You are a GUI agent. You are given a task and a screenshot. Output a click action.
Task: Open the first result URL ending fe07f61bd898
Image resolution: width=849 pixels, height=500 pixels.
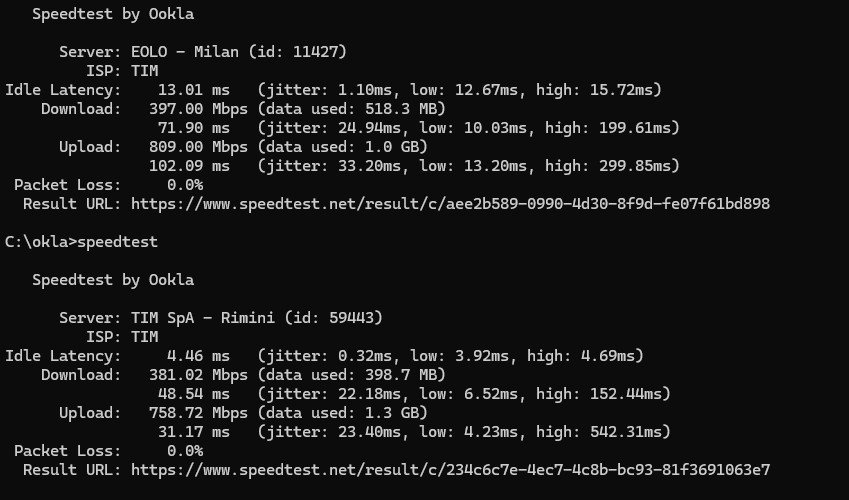pyautogui.click(x=450, y=204)
